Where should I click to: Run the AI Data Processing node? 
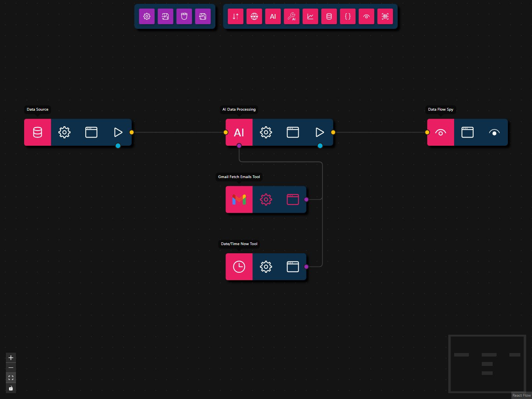click(320, 132)
